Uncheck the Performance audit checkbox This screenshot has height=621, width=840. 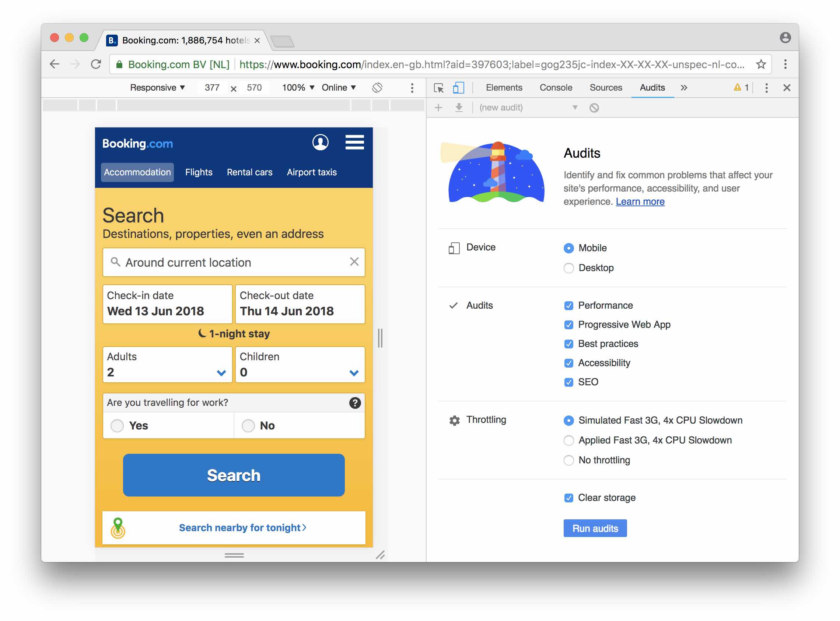pos(568,306)
